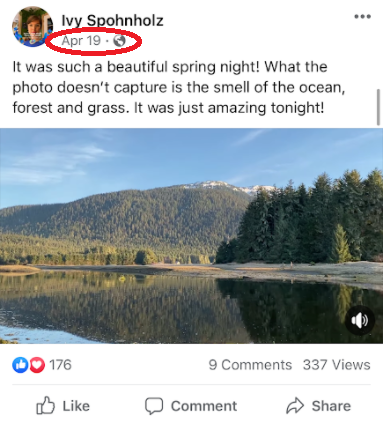
Task: Mute the video with the speaker icon
Action: (360, 321)
